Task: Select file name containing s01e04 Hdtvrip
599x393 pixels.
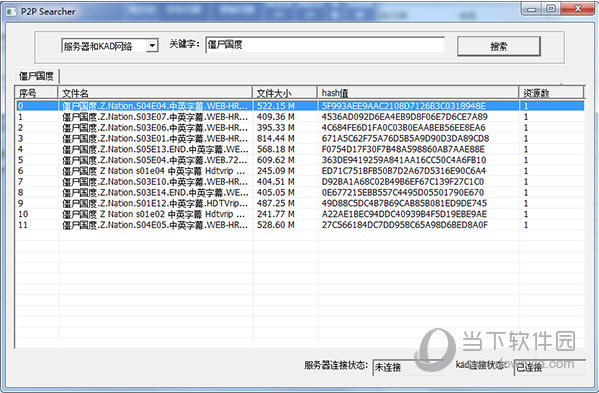Action: tap(155, 171)
